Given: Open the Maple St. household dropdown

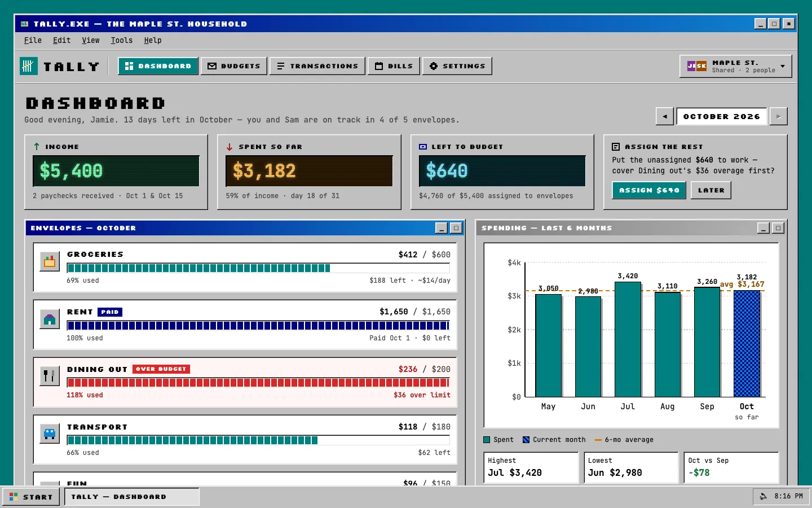Looking at the screenshot, I should point(735,66).
